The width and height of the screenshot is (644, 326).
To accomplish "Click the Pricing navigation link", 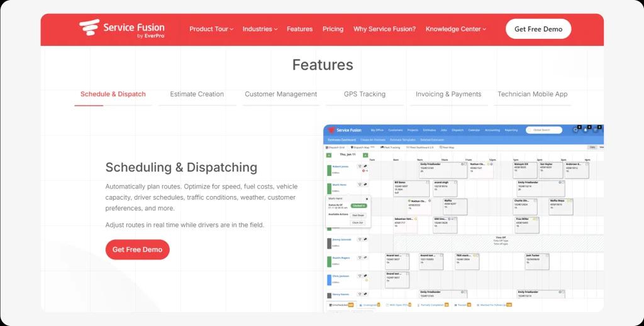I will [x=333, y=29].
